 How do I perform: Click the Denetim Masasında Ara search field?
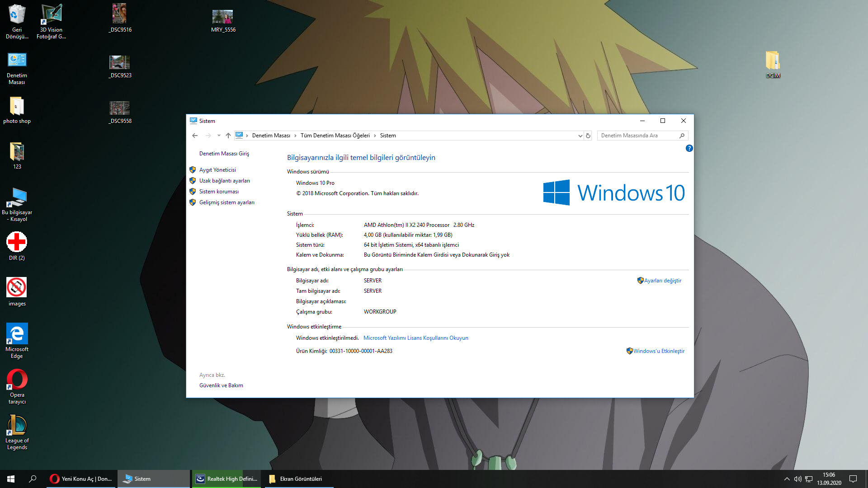point(637,136)
